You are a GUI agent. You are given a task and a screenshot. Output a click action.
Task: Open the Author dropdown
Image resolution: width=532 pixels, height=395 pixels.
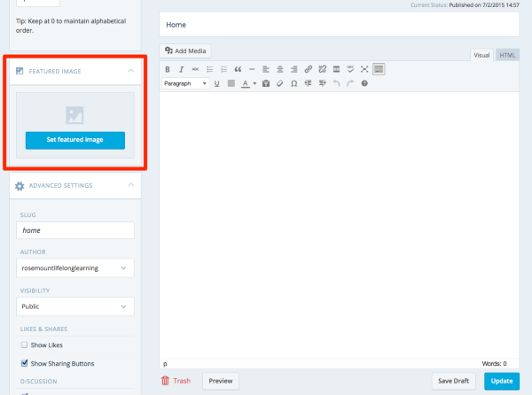[x=75, y=268]
